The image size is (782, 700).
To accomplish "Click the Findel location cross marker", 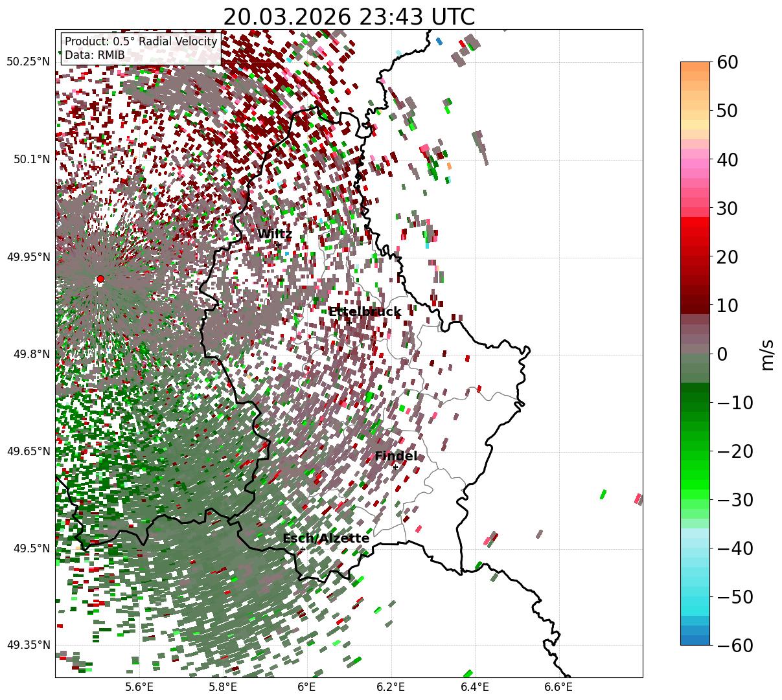I will point(395,467).
